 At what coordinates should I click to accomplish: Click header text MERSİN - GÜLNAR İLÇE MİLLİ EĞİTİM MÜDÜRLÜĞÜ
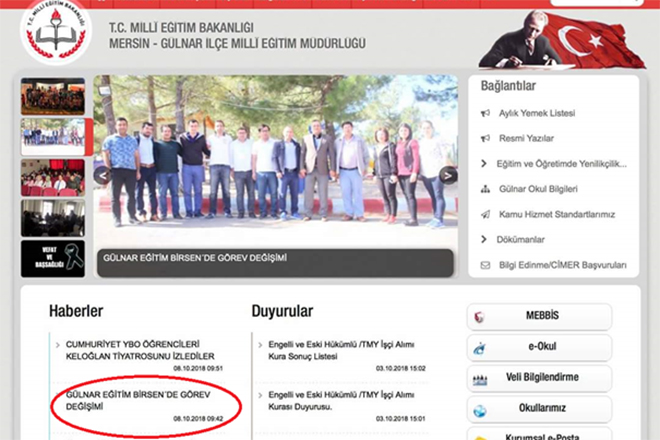coord(237,43)
